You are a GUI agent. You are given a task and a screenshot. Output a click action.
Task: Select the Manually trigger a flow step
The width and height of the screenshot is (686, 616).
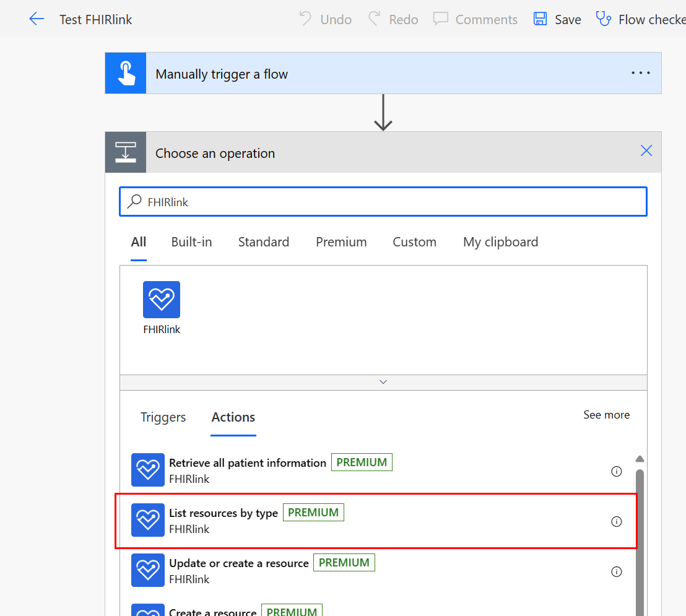[383, 73]
